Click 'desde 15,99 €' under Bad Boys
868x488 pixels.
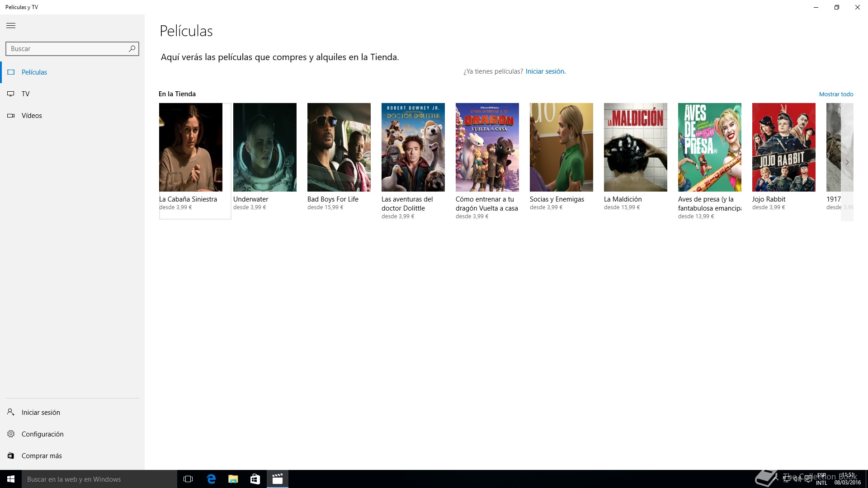pos(325,207)
